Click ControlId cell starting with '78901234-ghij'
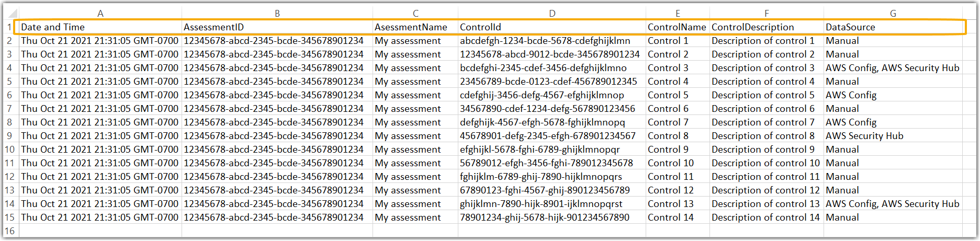 pyautogui.click(x=545, y=217)
